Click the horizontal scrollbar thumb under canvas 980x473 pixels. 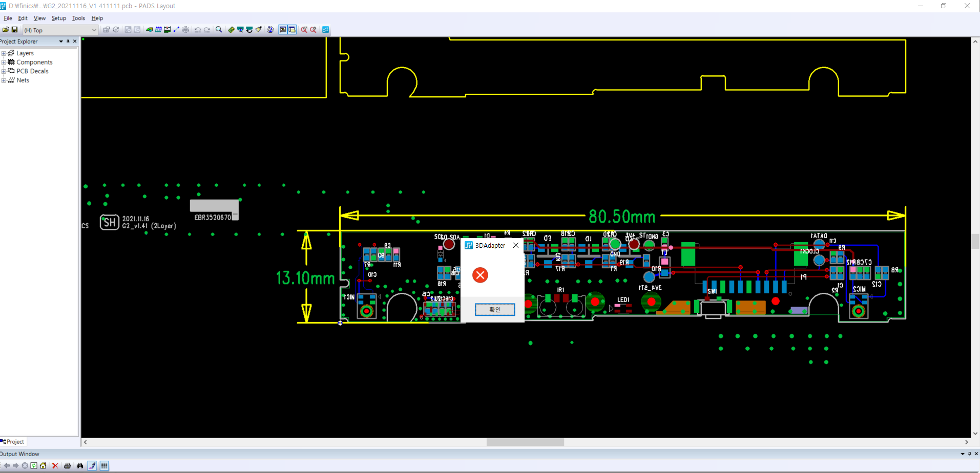pyautogui.click(x=525, y=442)
